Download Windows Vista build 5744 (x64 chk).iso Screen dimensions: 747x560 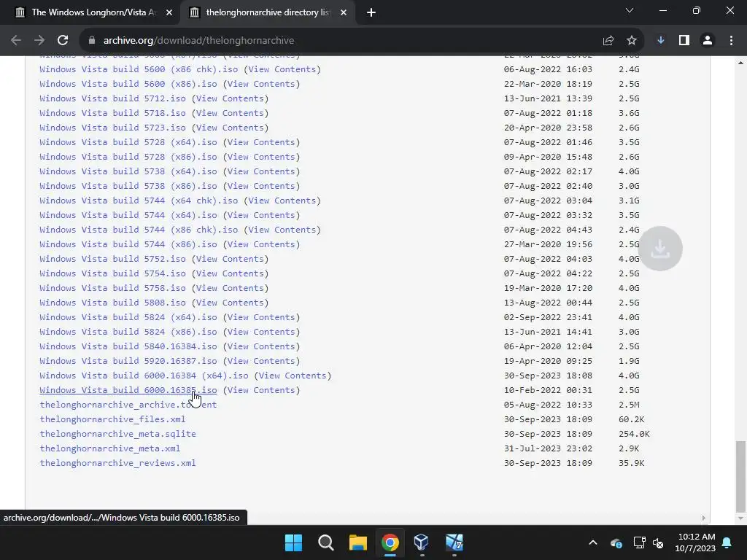point(139,201)
